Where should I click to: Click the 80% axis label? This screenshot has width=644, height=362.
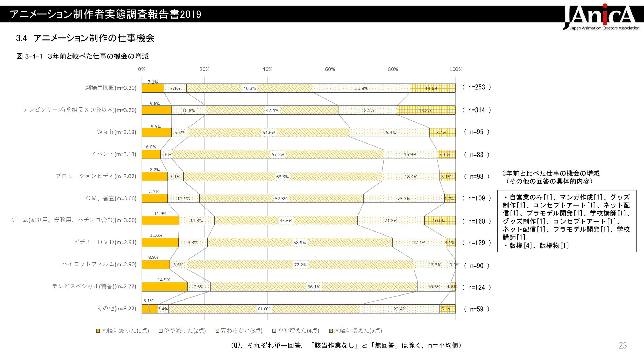point(393,70)
